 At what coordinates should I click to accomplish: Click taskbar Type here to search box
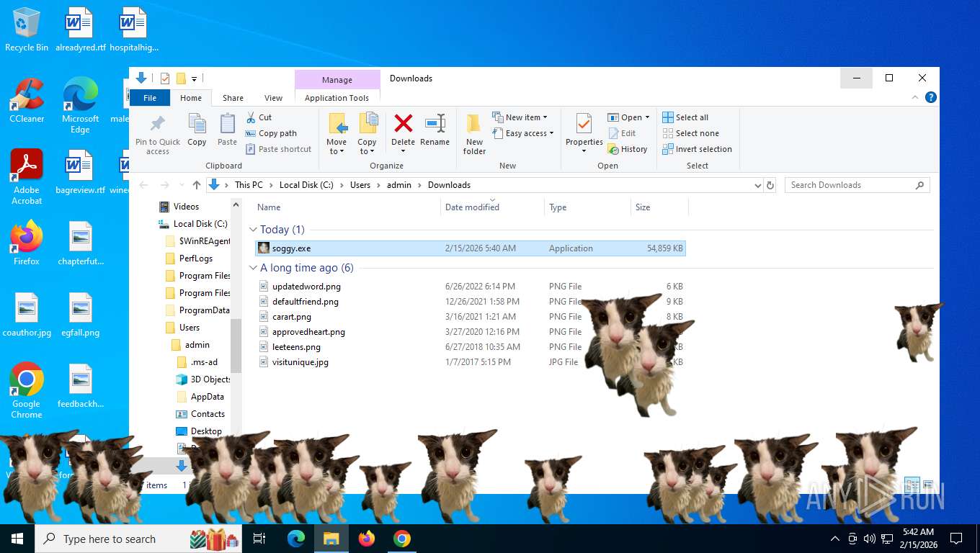pos(138,539)
